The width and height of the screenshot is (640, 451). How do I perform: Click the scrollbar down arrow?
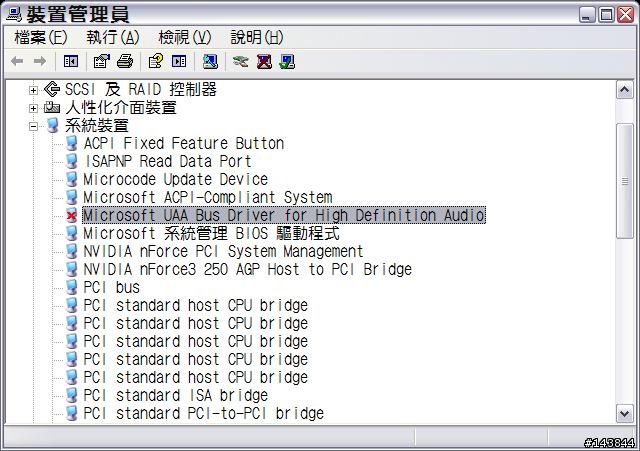point(624,414)
